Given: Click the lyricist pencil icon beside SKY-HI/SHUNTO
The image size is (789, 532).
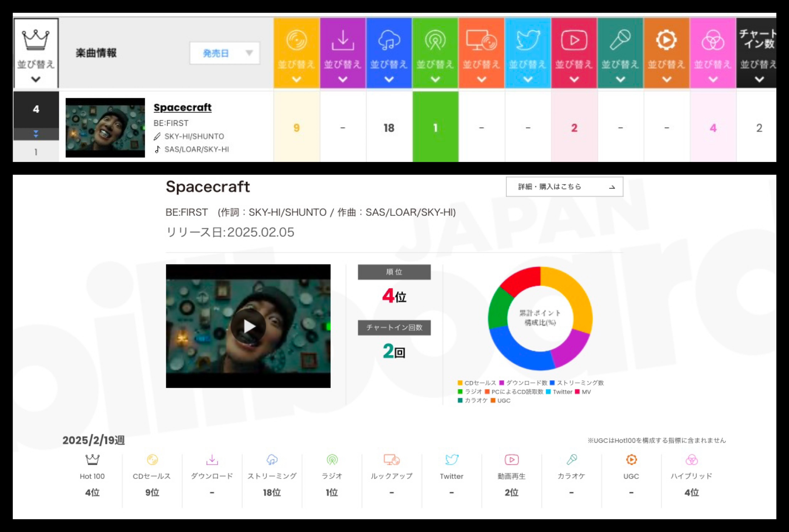Looking at the screenshot, I should 157,136.
